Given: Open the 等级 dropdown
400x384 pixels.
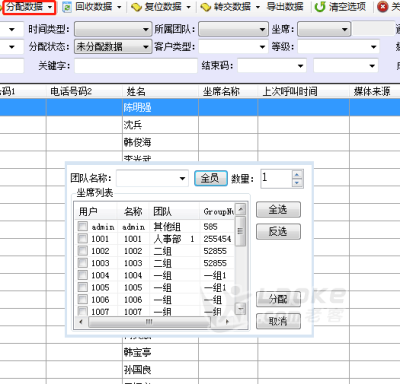Looking at the screenshot, I should coord(338,47).
